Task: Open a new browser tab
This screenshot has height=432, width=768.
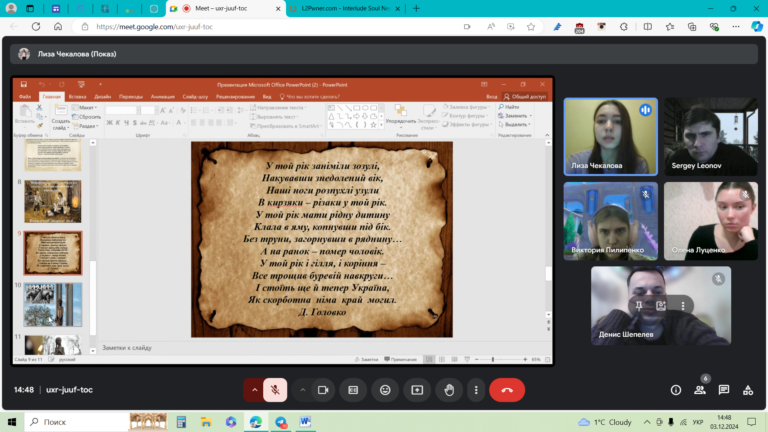Action: 416,8
